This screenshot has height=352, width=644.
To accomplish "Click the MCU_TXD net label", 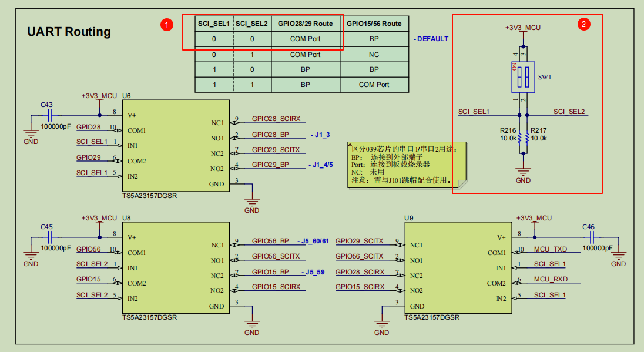I will pyautogui.click(x=550, y=249).
